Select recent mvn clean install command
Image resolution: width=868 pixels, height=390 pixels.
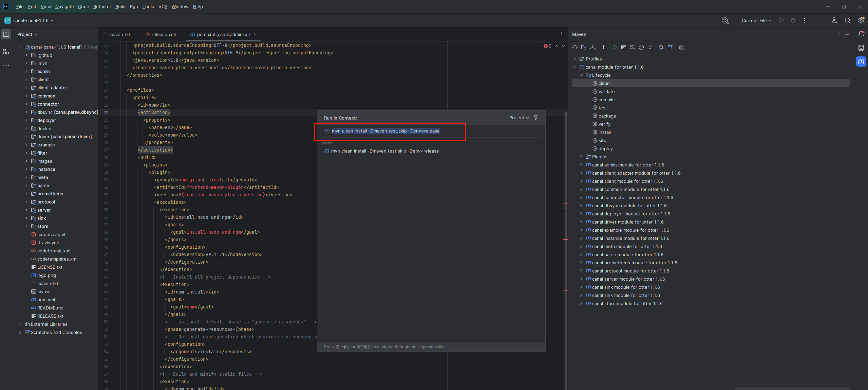point(385,151)
